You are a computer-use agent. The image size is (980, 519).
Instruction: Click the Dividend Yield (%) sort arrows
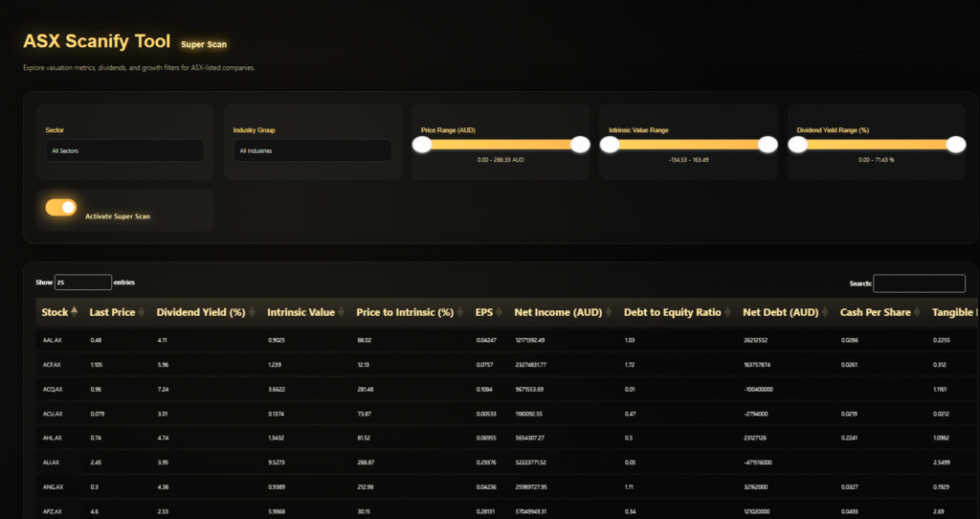click(x=252, y=312)
